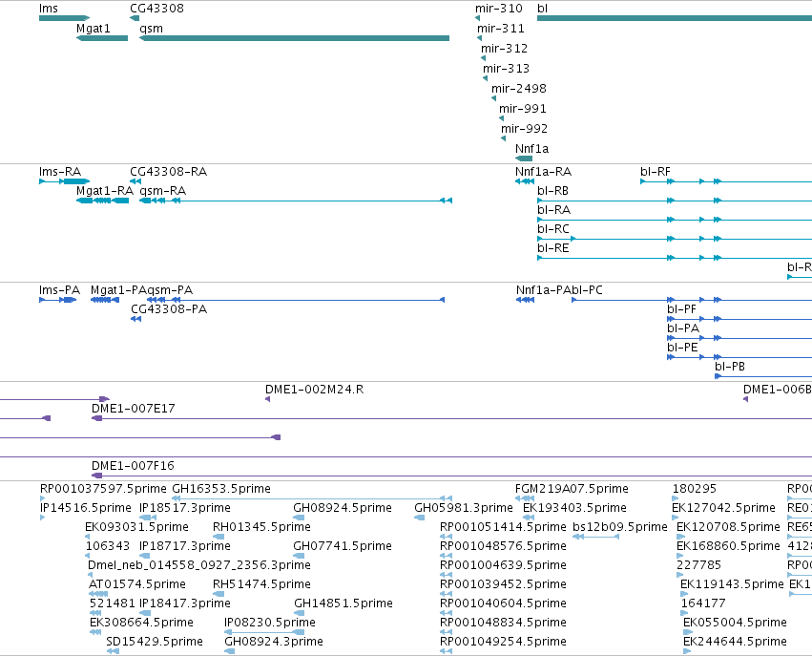This screenshot has width=812, height=656.
Task: Click IP18517.3prime EST label
Action: [185, 508]
